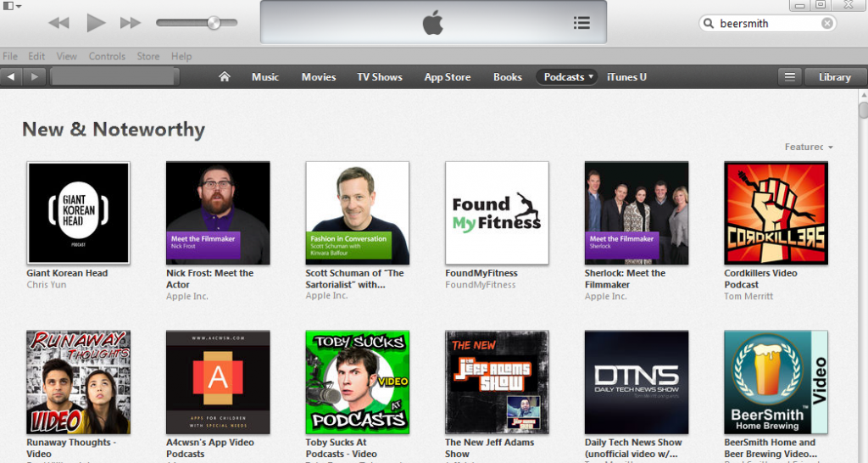
Task: Click the vertical scrollbar thumb
Action: 863,109
